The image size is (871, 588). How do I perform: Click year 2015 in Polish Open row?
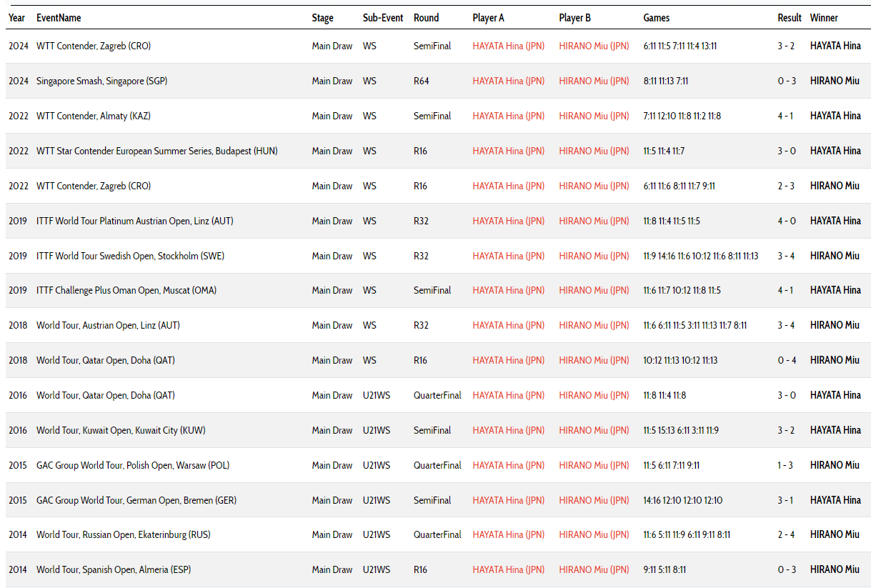[x=18, y=465]
